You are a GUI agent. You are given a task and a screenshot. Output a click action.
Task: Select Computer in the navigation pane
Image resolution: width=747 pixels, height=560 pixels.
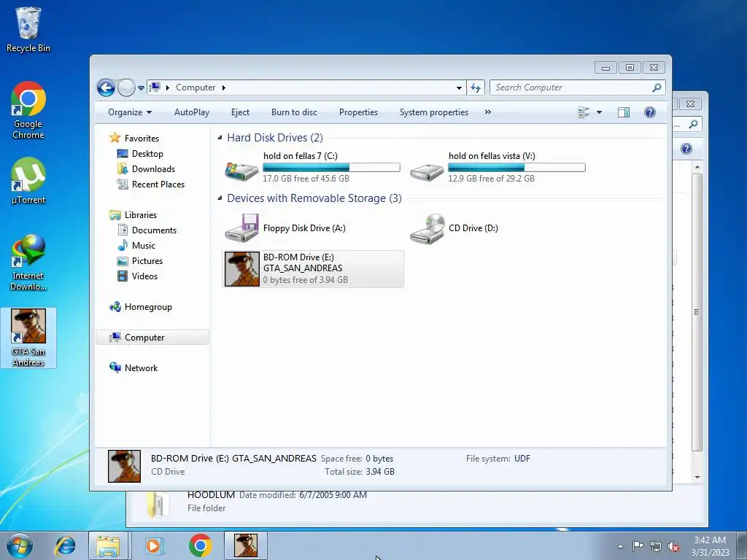[x=152, y=338]
